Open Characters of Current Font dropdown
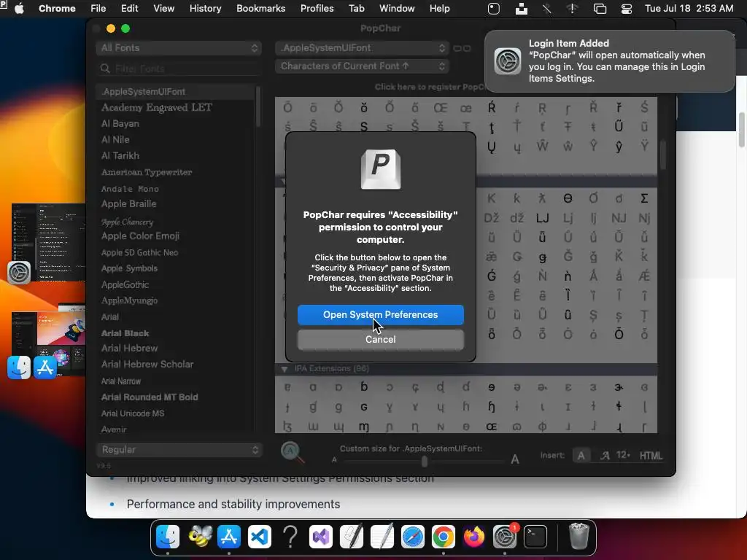Screen dimensions: 747x560 click(362, 66)
